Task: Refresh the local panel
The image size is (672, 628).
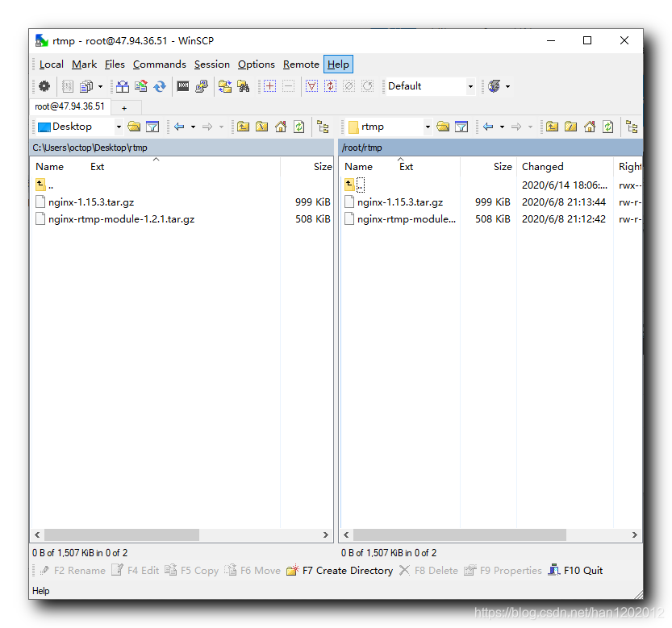Action: [299, 127]
